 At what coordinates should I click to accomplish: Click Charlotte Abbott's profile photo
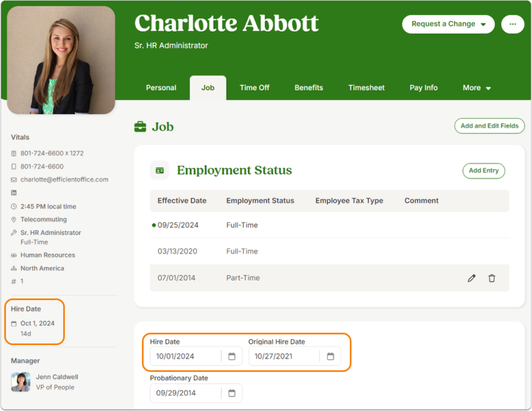61,60
